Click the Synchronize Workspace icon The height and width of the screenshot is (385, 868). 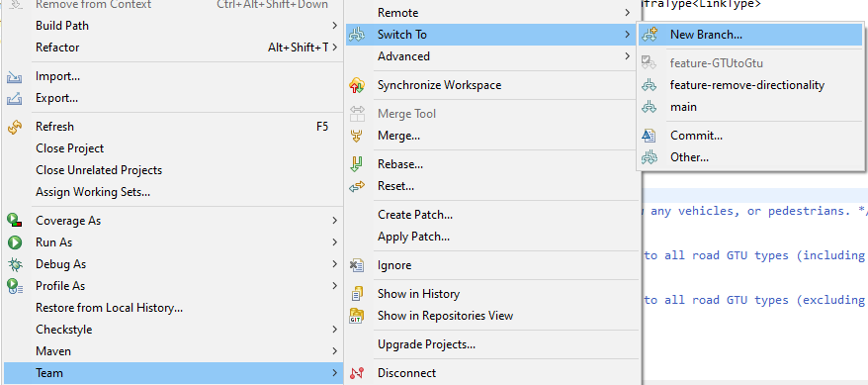[x=357, y=85]
